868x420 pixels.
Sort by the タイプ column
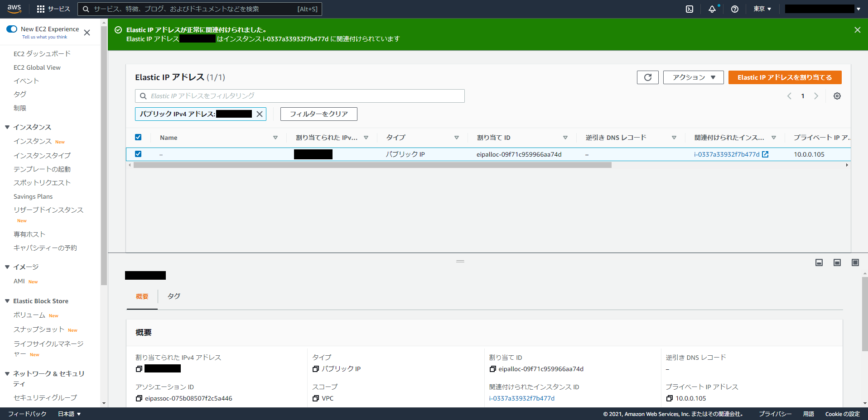(457, 138)
